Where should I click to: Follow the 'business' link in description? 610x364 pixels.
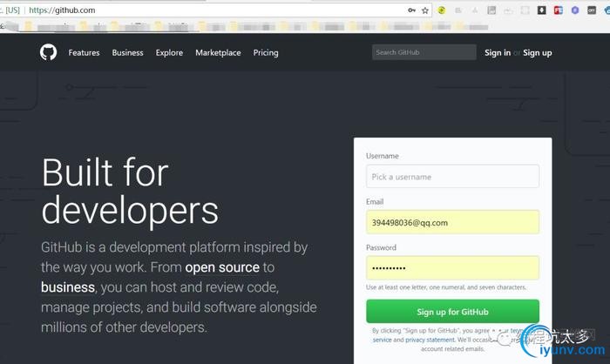coord(68,287)
